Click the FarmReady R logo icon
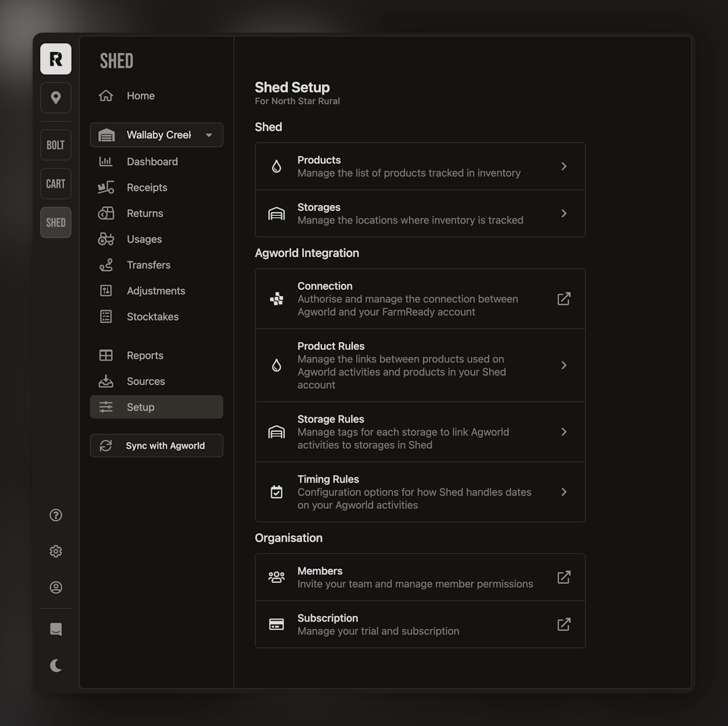 coord(56,59)
